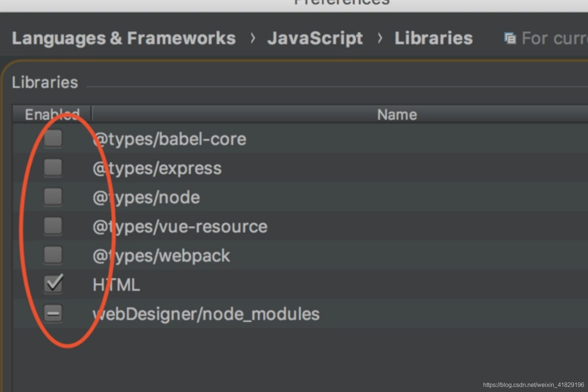Enable the @types/express library checkbox
Image resolution: width=588 pixels, height=392 pixels.
coord(53,167)
